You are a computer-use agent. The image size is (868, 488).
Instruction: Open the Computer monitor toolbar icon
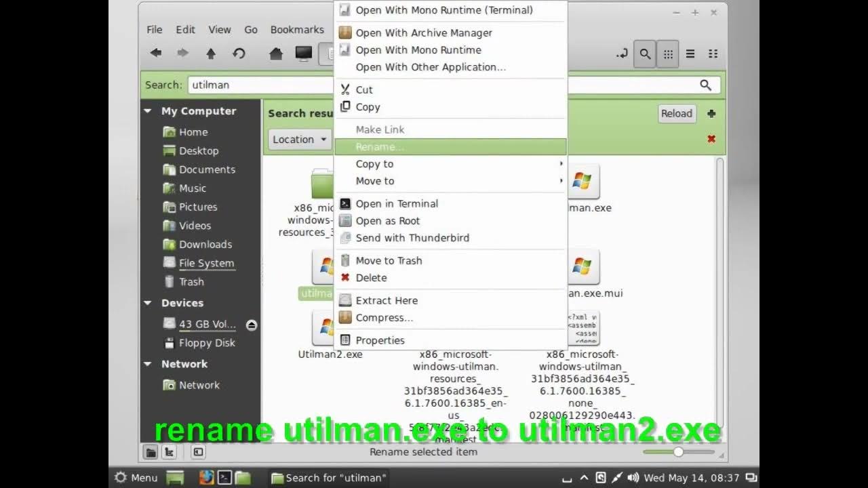pyautogui.click(x=304, y=53)
